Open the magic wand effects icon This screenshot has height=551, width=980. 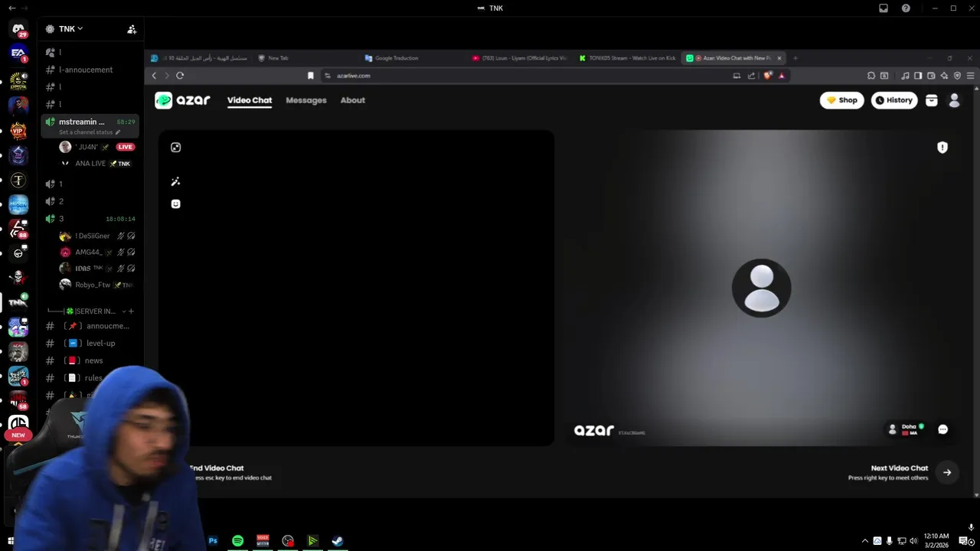175,181
